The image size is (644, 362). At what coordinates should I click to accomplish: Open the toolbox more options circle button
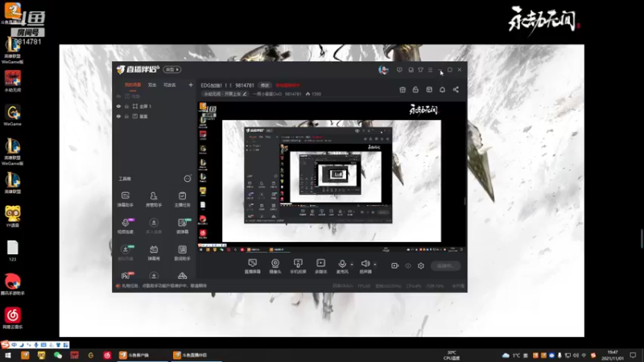pos(188,179)
